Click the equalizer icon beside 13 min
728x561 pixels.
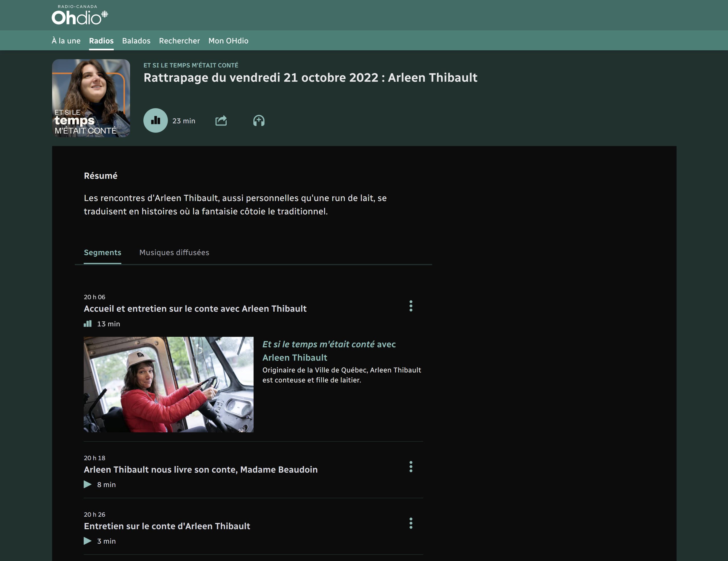pos(88,323)
